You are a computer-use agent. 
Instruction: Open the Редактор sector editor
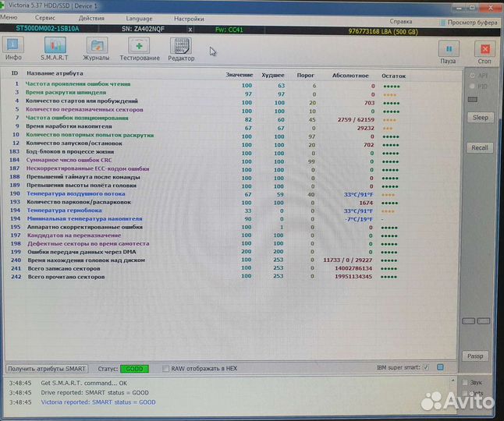pyautogui.click(x=181, y=48)
